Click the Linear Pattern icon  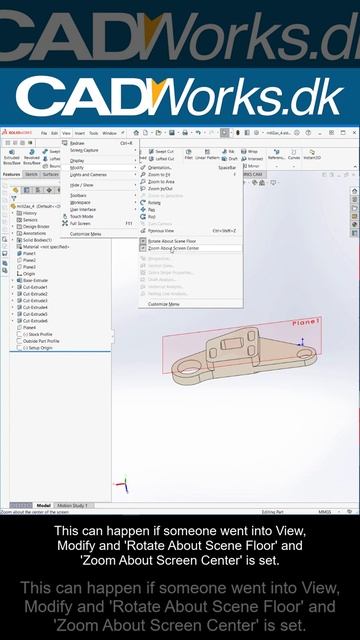click(207, 152)
